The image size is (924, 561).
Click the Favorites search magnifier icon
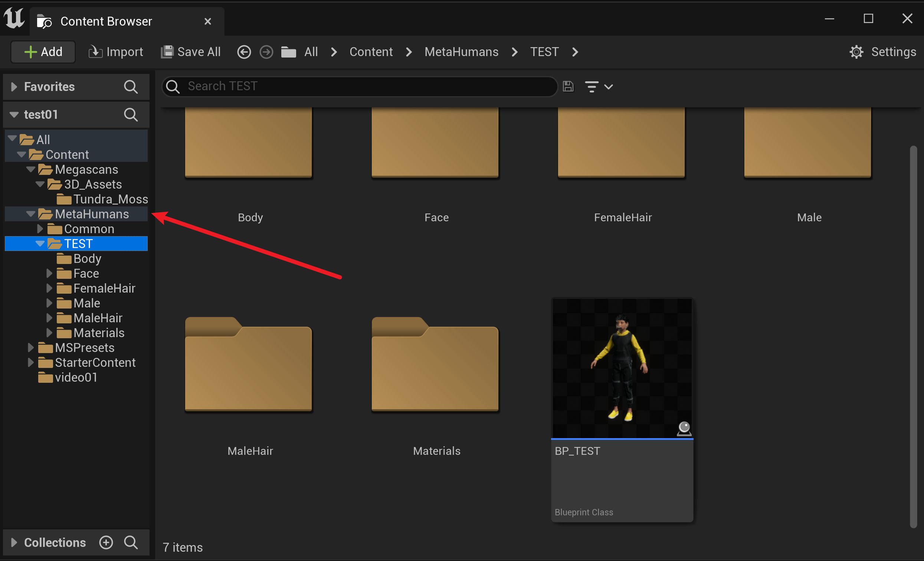[131, 87]
